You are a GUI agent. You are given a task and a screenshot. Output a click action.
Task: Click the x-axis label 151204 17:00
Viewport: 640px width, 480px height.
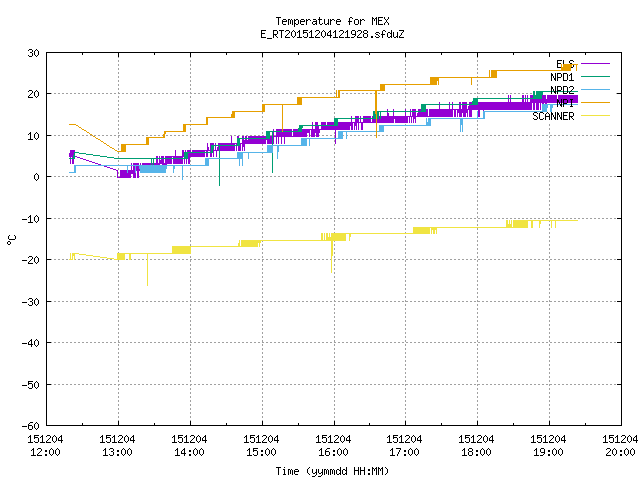(404, 445)
